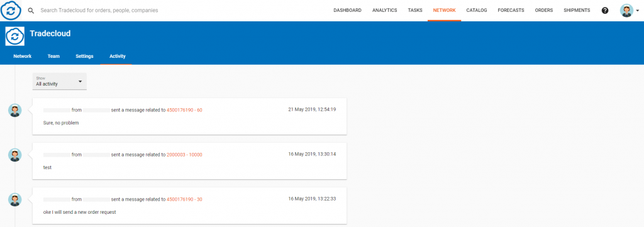
Task: Open order link 2000003 - 10000
Action: (184, 155)
